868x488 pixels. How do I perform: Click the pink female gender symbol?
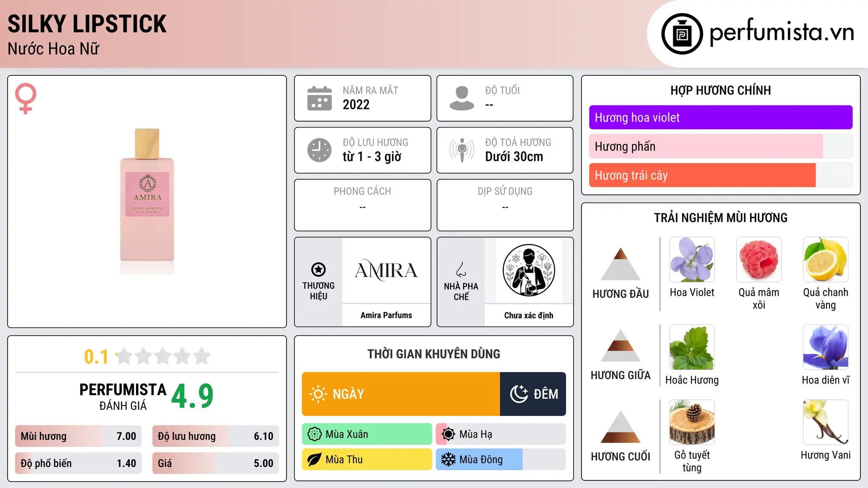click(x=25, y=98)
